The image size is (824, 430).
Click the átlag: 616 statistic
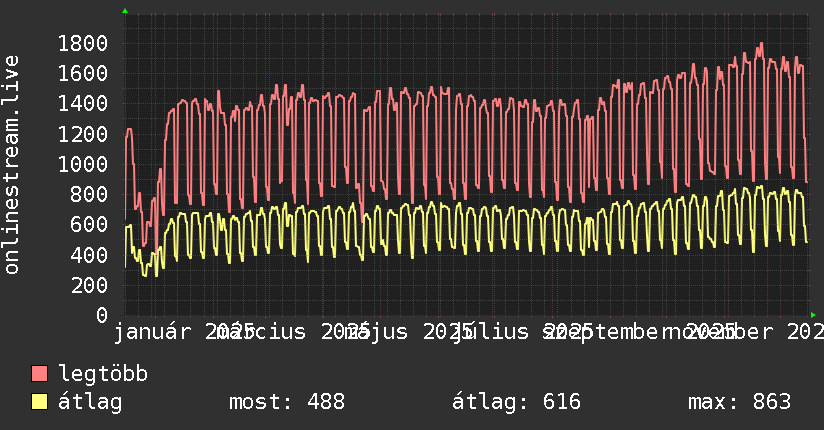click(516, 402)
